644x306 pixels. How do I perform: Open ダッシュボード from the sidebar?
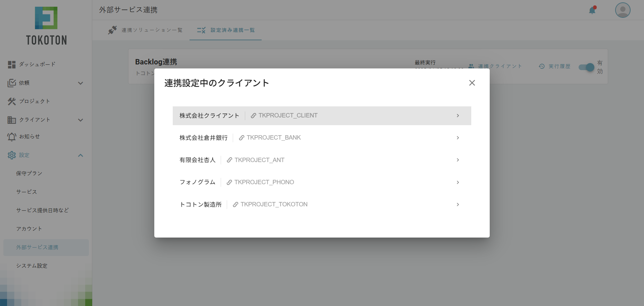pyautogui.click(x=37, y=64)
